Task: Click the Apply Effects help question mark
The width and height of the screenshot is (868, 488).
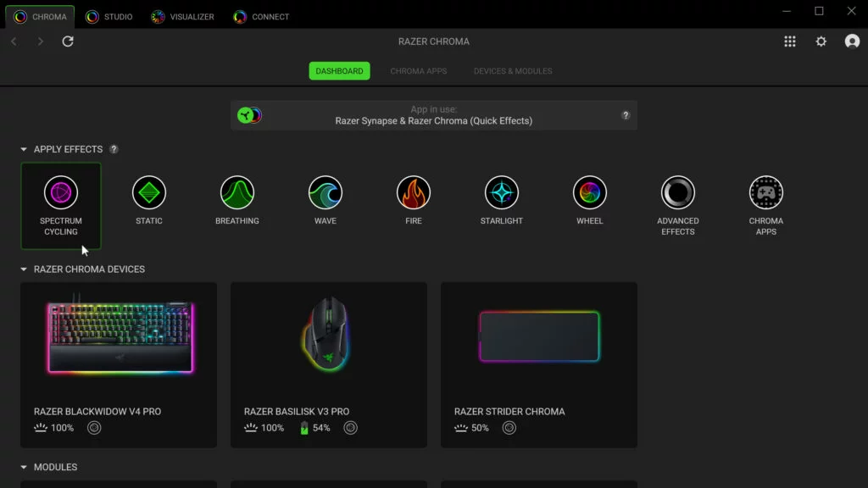Action: [x=114, y=149]
